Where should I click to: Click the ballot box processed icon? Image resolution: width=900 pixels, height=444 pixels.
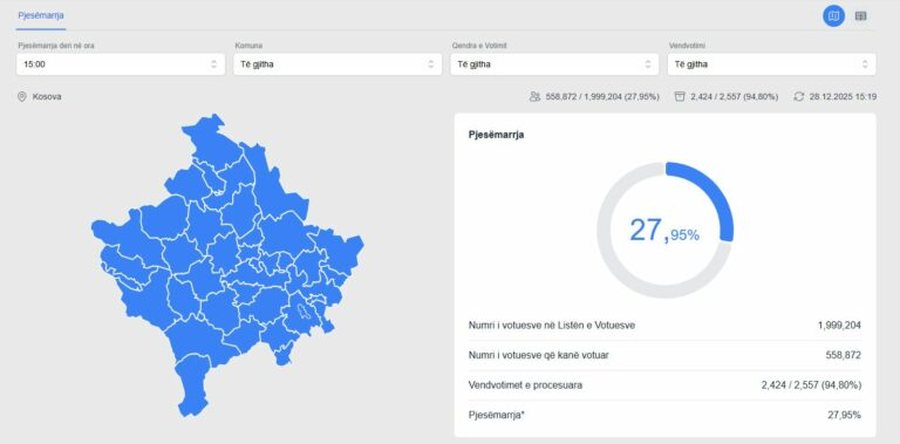[680, 96]
